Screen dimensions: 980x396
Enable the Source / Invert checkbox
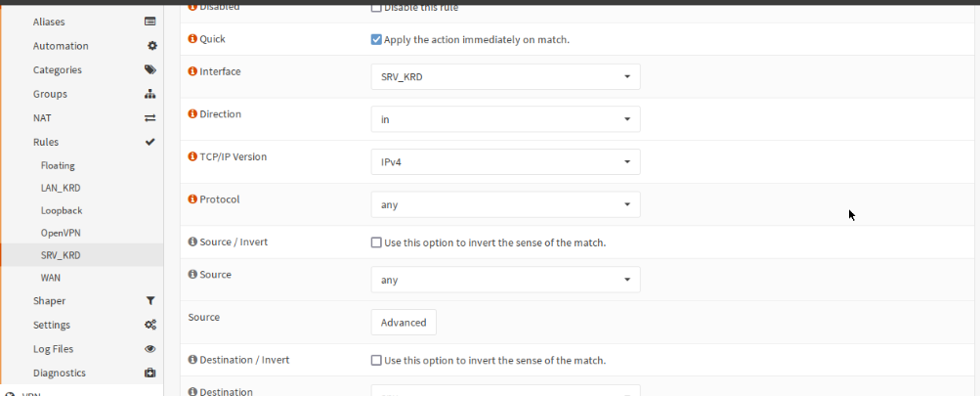pyautogui.click(x=376, y=242)
